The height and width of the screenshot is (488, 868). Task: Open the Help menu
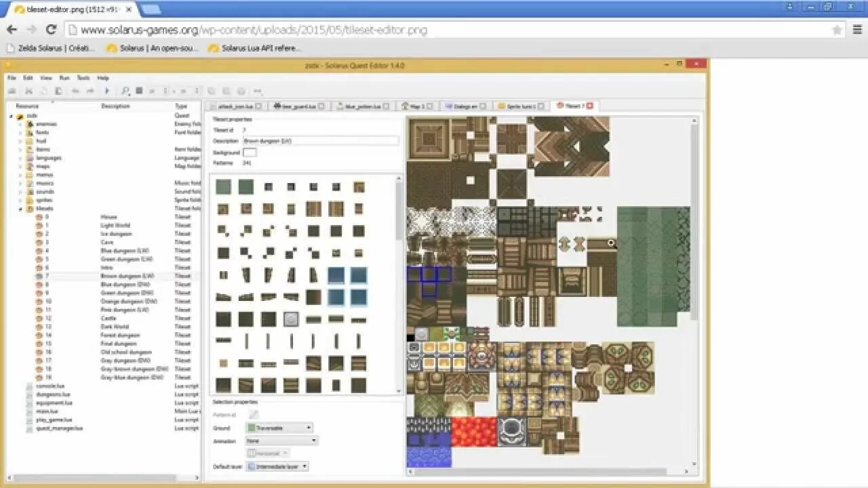102,78
